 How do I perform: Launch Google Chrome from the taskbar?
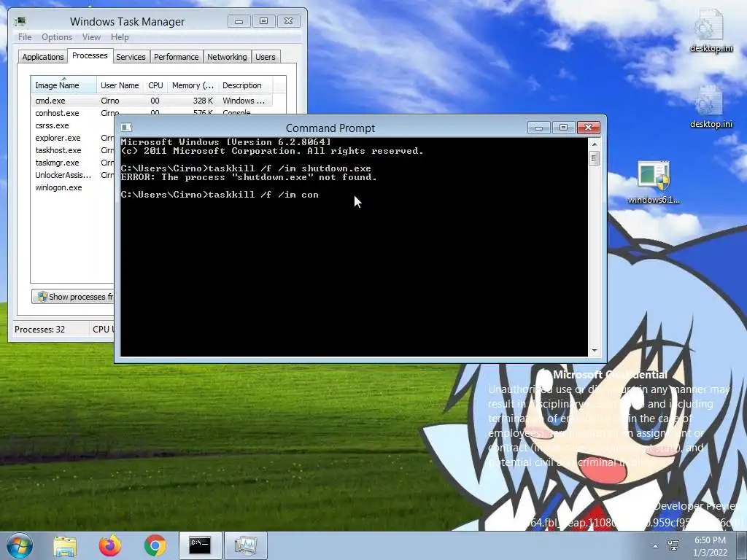tap(155, 545)
